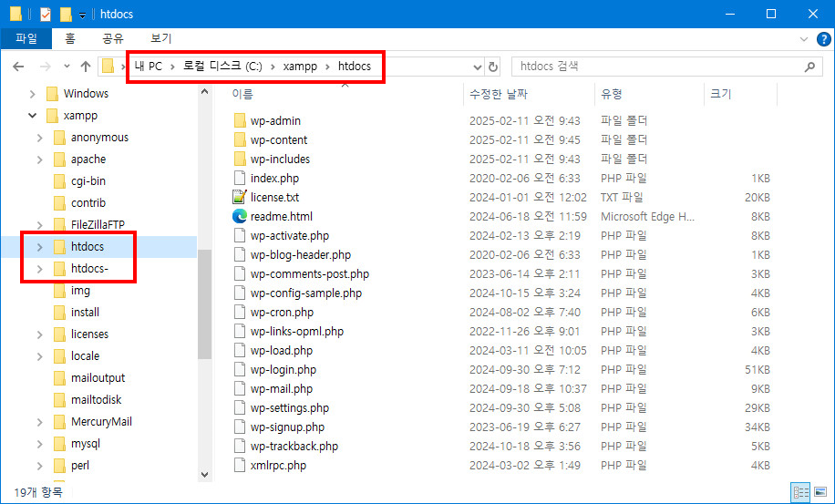Select contrib folder in the tree

(88, 202)
